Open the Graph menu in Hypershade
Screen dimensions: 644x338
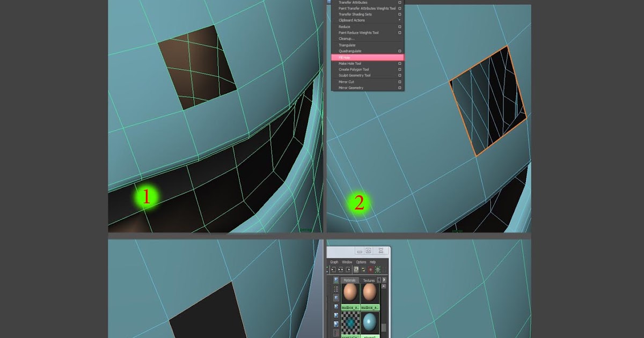[x=334, y=262]
